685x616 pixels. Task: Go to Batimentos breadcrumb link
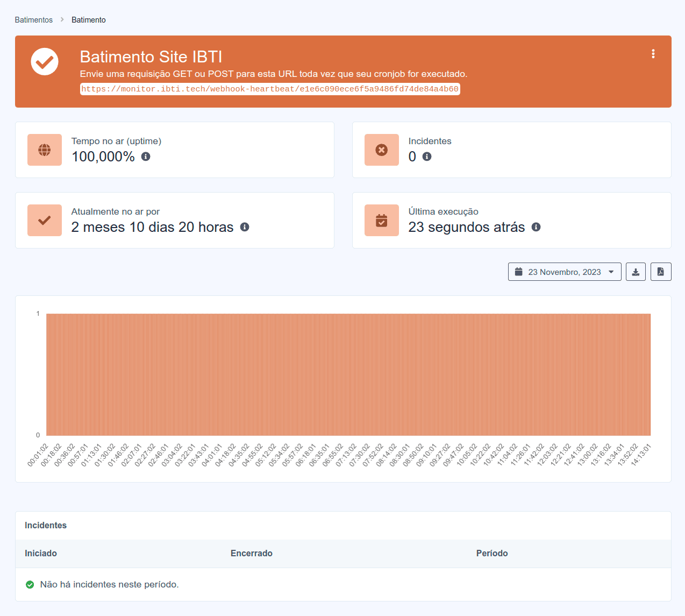(x=34, y=20)
